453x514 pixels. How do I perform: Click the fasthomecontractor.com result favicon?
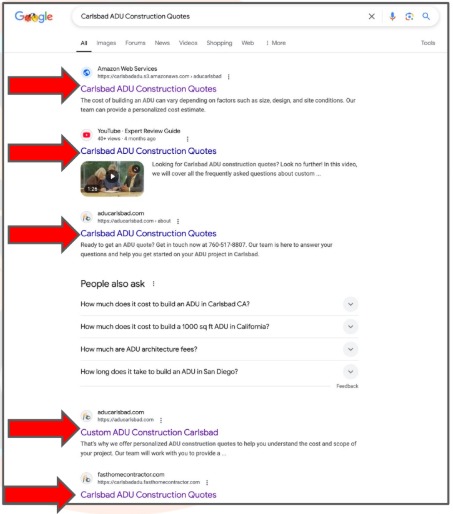(87, 478)
